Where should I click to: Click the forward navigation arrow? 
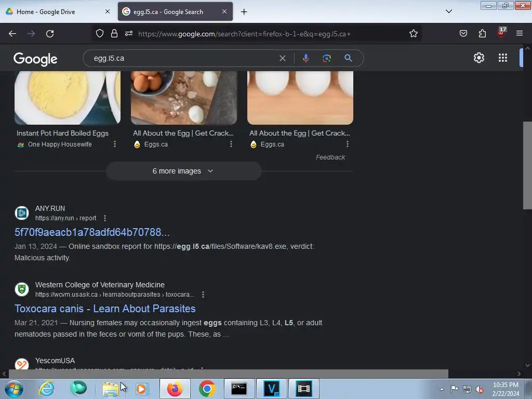pyautogui.click(x=31, y=34)
